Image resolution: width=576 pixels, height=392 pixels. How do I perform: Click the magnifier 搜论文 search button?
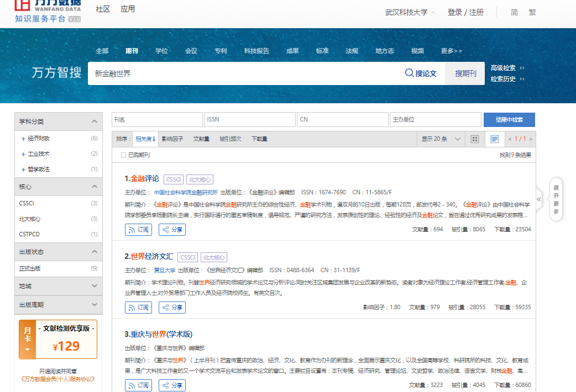[421, 73]
